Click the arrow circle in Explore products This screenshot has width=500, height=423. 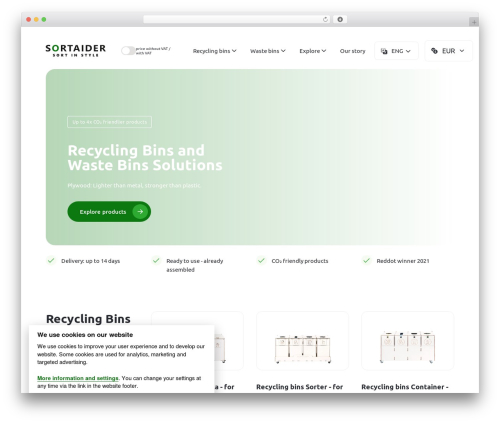click(x=140, y=212)
